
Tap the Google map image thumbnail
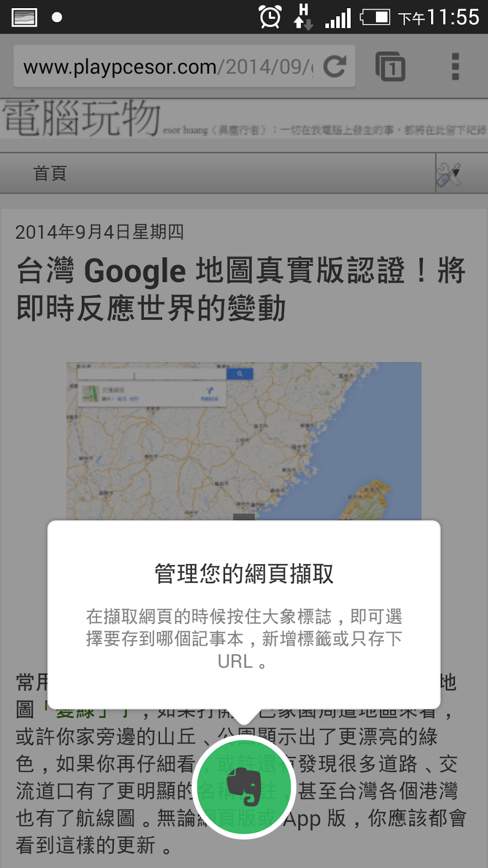(244, 442)
